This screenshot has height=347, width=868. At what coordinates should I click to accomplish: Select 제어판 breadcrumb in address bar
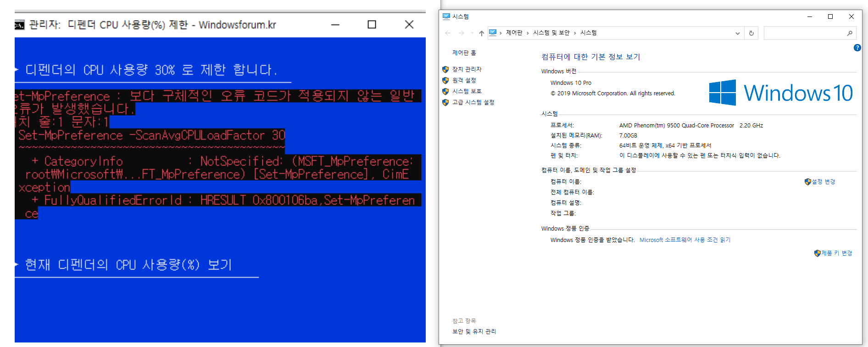pos(514,33)
